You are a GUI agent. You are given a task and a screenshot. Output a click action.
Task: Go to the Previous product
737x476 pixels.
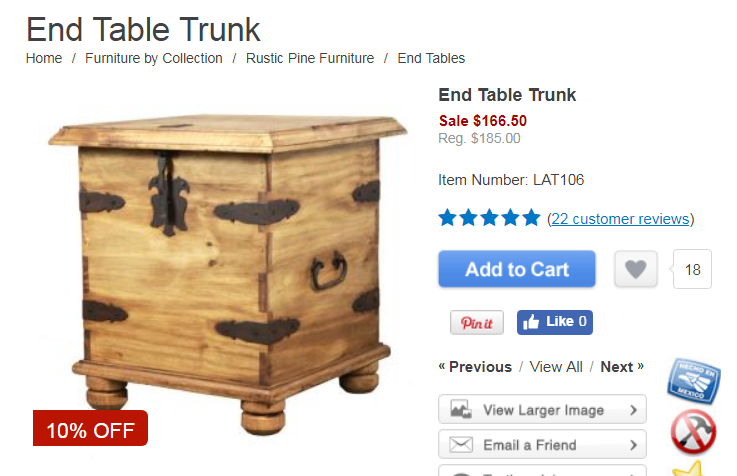(475, 367)
